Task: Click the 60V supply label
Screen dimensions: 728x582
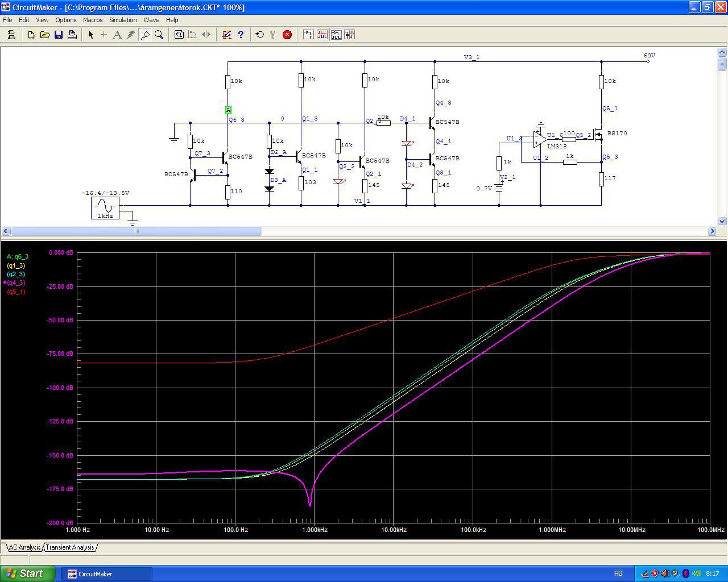Action: click(650, 56)
